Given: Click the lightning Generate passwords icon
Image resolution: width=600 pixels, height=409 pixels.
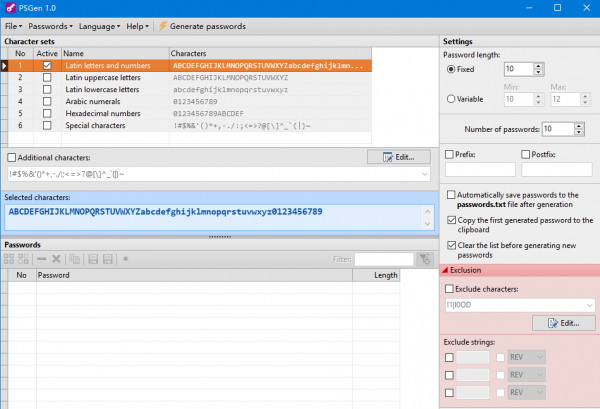Looking at the screenshot, I should click(x=163, y=25).
